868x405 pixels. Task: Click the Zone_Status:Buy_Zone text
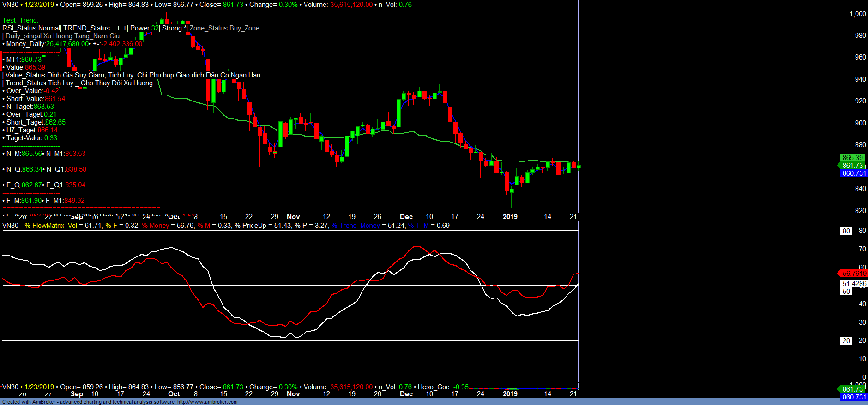[224, 28]
